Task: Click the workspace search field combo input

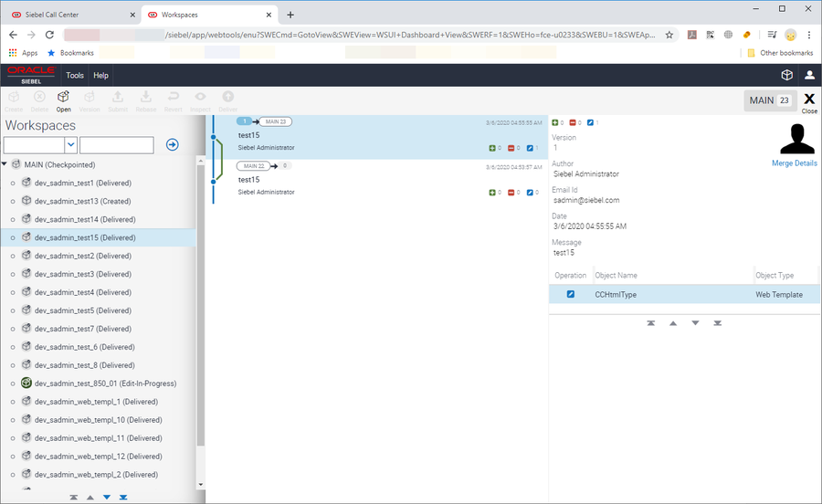Action: click(x=34, y=144)
